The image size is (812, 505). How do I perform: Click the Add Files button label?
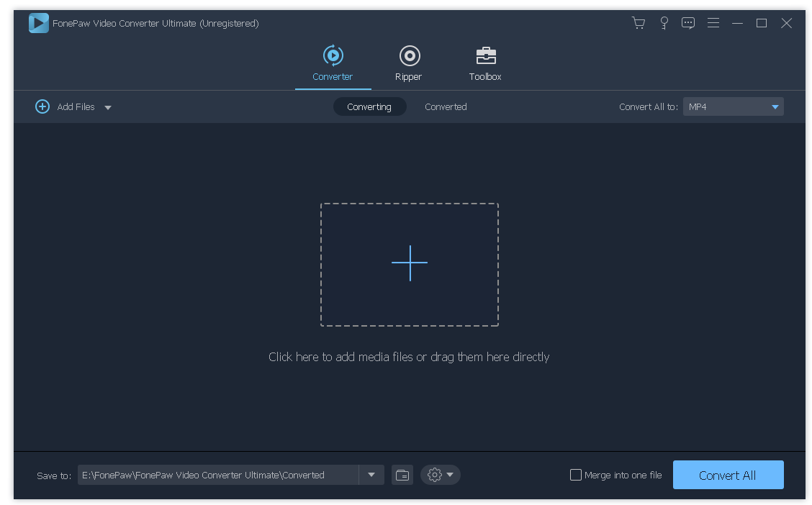click(76, 107)
